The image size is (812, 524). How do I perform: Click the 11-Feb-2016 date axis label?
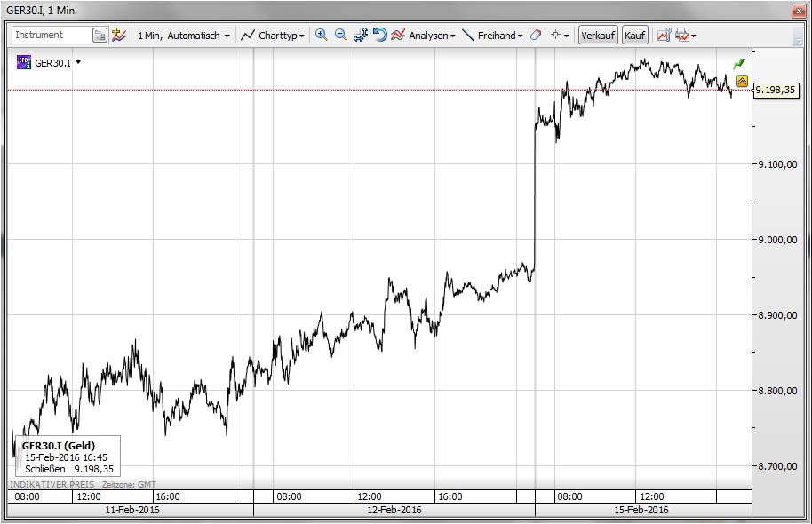pos(132,510)
